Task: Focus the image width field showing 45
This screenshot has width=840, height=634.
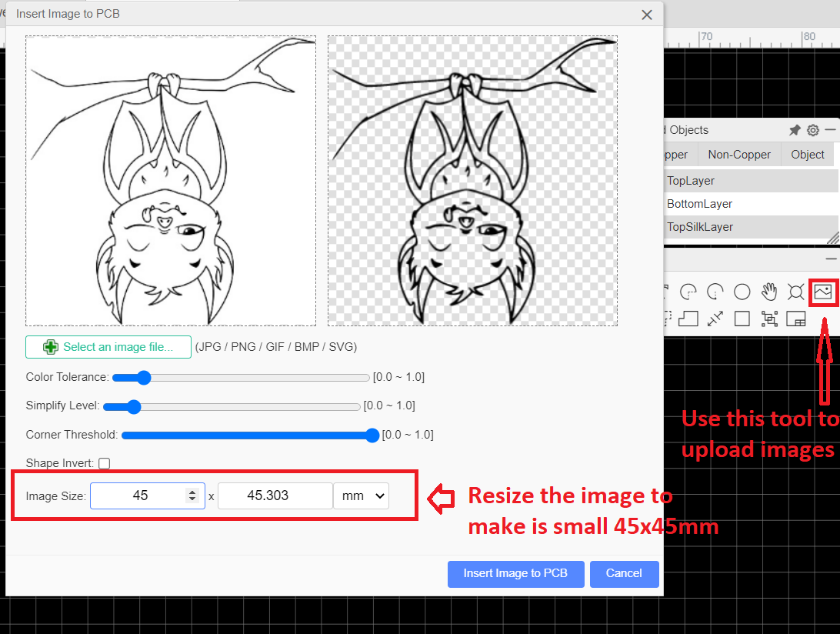Action: [x=148, y=496]
